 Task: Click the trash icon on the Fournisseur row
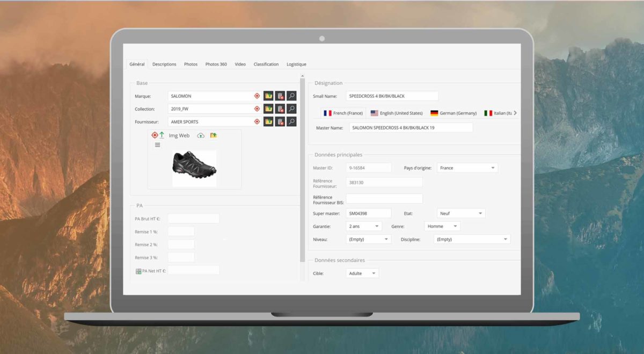pos(280,121)
